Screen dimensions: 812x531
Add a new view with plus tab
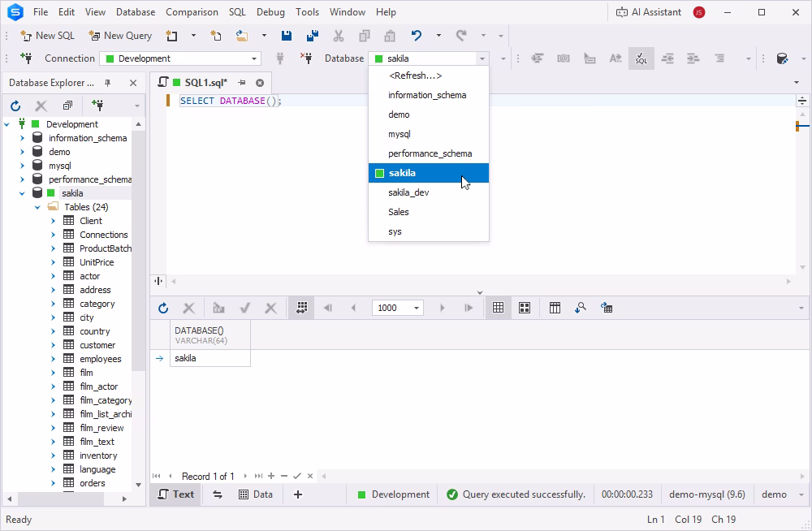point(298,494)
